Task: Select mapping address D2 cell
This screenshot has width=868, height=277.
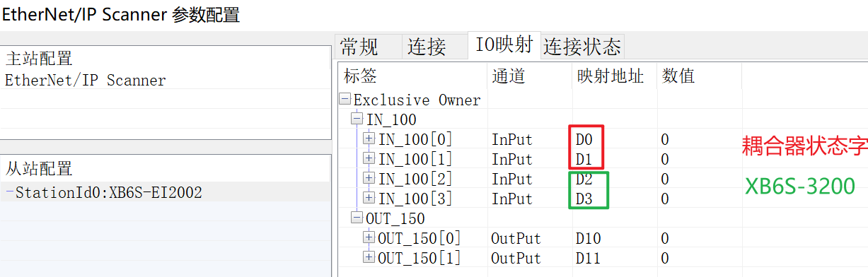Action: click(x=584, y=179)
